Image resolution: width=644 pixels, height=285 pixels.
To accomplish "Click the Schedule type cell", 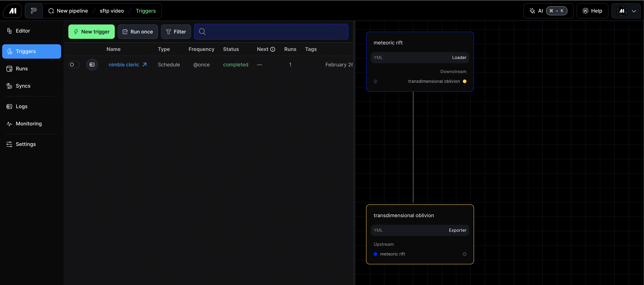I will tap(169, 64).
